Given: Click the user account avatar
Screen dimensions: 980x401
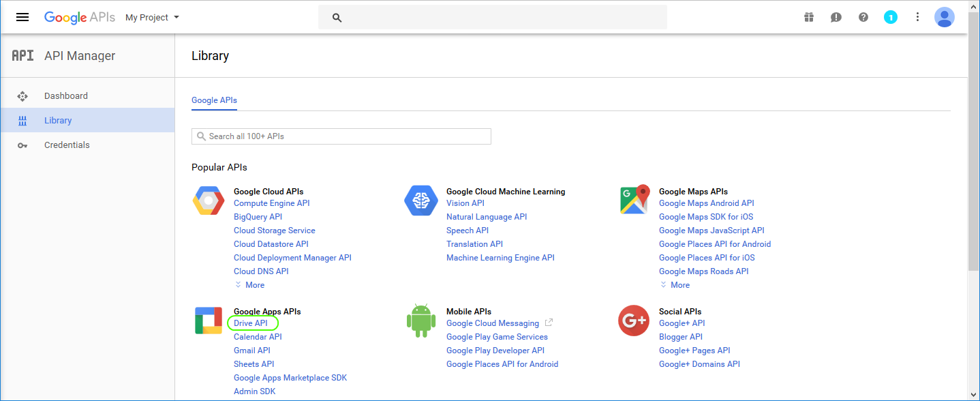Looking at the screenshot, I should click(944, 17).
